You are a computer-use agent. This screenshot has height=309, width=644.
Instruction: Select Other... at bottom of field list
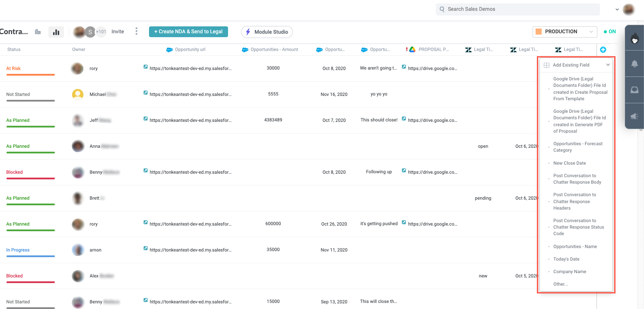(x=561, y=284)
